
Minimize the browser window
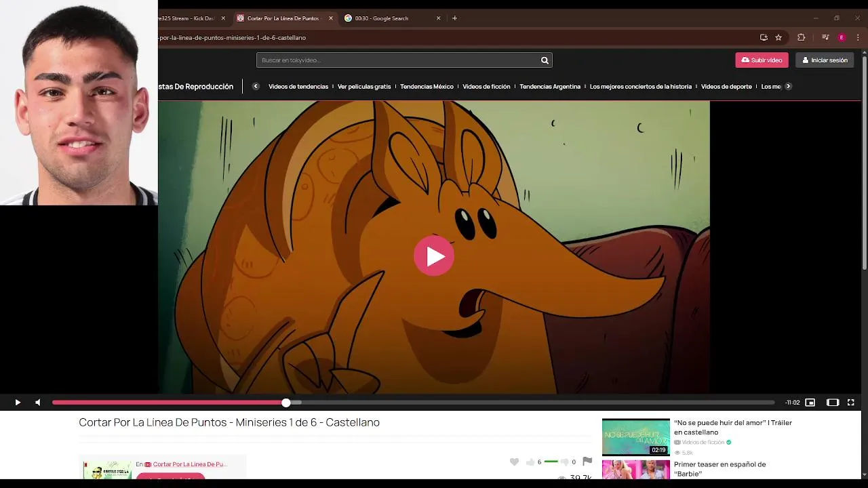click(x=816, y=18)
